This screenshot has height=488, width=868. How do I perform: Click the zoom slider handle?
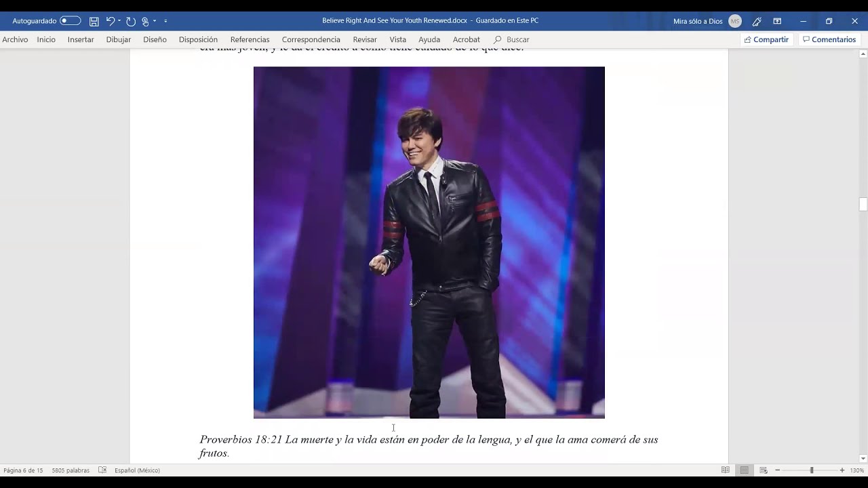812,470
